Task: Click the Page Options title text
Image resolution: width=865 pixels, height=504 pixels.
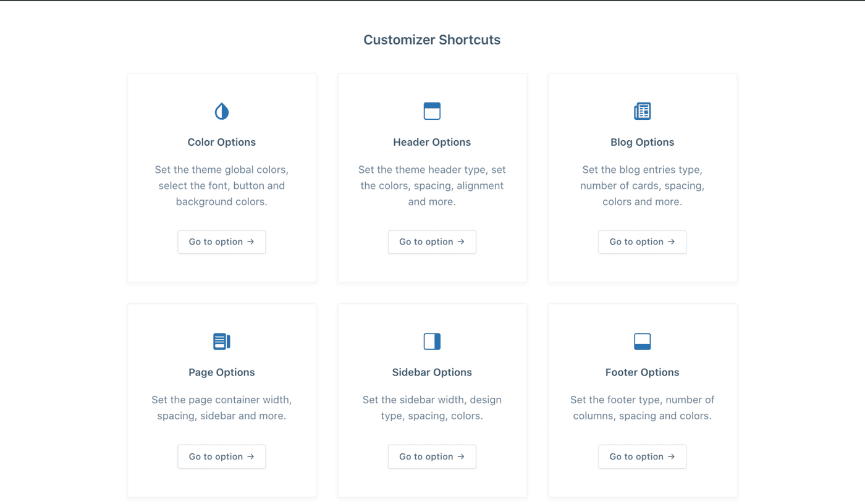Action: (x=221, y=372)
